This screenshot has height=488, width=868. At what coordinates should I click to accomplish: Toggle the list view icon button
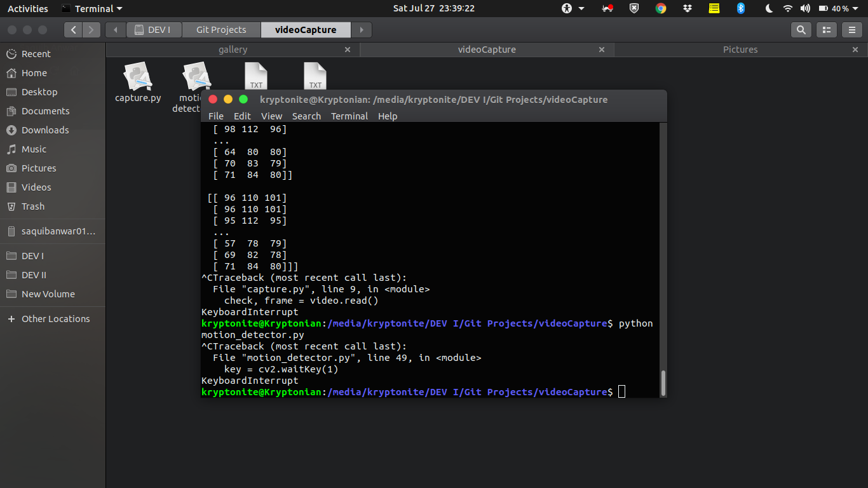point(826,30)
